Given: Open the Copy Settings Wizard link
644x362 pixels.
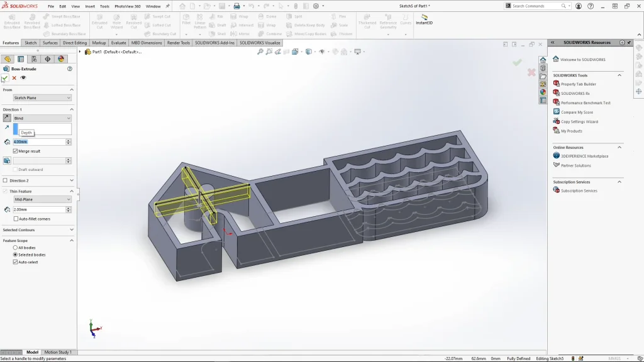Looking at the screenshot, I should (x=579, y=122).
